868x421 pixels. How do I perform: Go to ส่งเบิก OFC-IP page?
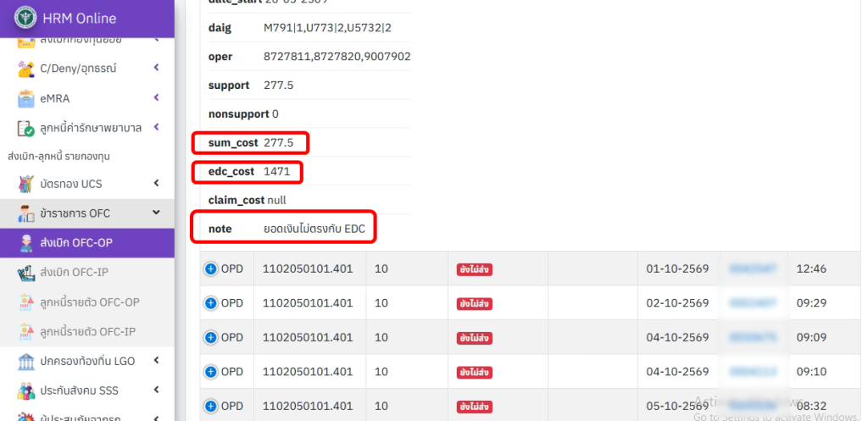click(87, 272)
